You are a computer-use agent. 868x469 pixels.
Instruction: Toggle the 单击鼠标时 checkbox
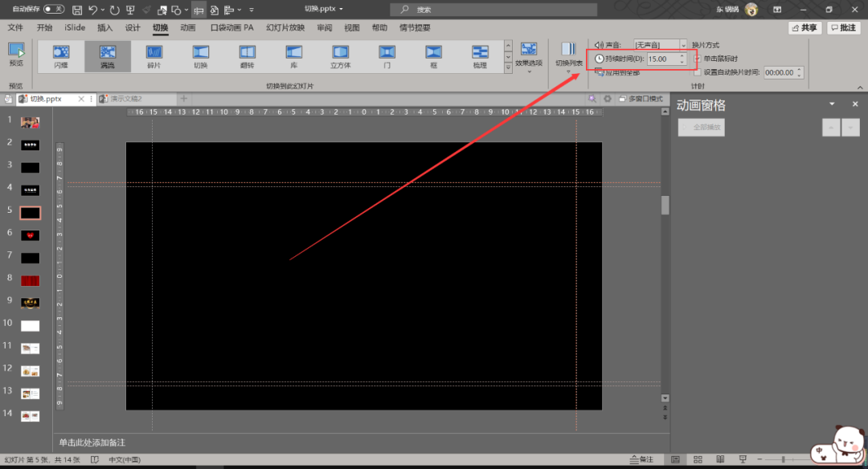point(698,59)
